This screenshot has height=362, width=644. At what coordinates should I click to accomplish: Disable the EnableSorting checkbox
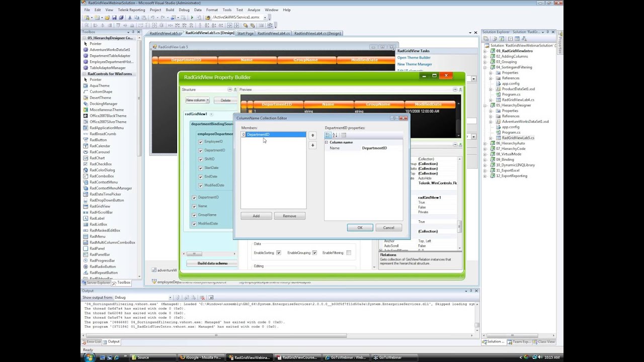278,253
